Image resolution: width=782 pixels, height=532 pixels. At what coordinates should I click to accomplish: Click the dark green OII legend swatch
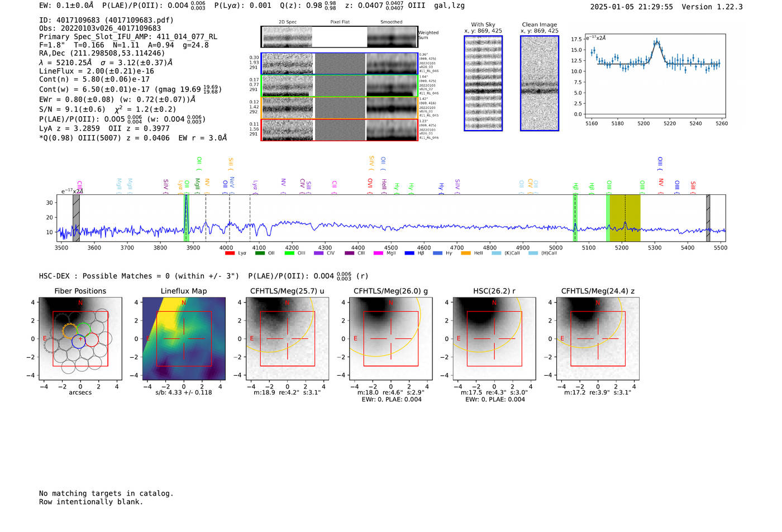[x=260, y=253]
